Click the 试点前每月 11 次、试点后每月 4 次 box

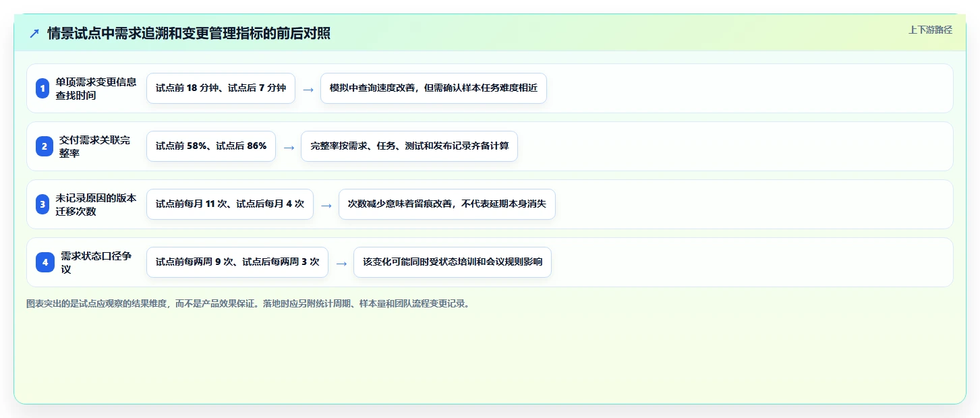(230, 204)
